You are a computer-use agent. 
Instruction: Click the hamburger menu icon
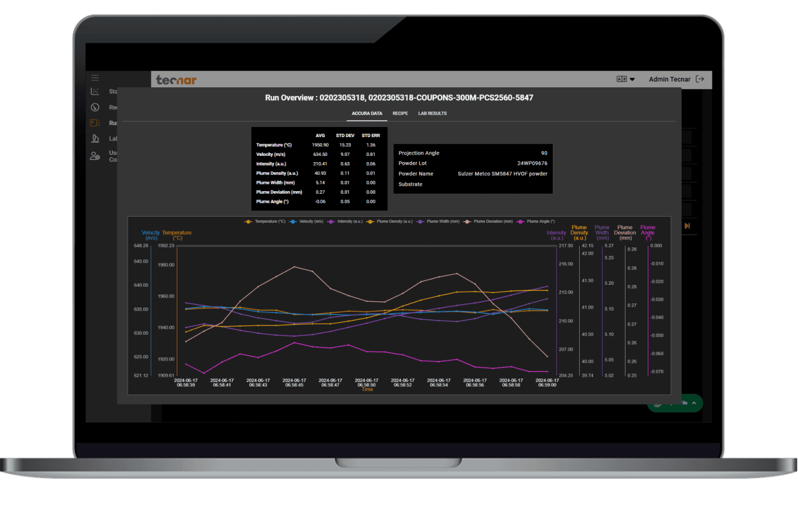click(95, 78)
